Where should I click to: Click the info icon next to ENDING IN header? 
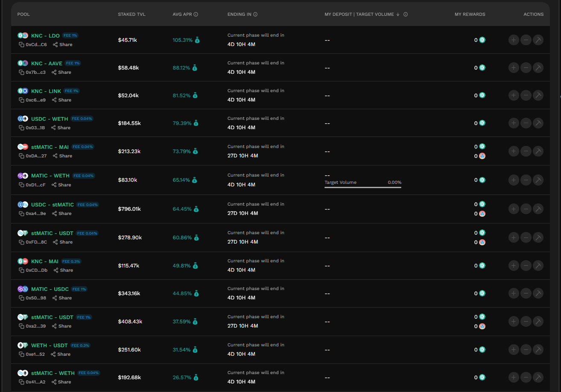(x=255, y=15)
